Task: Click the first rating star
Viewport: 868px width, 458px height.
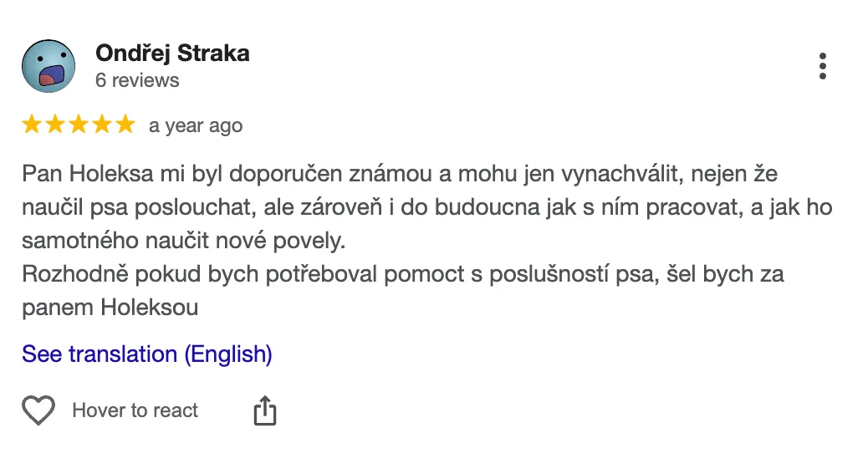Action: pos(32,125)
